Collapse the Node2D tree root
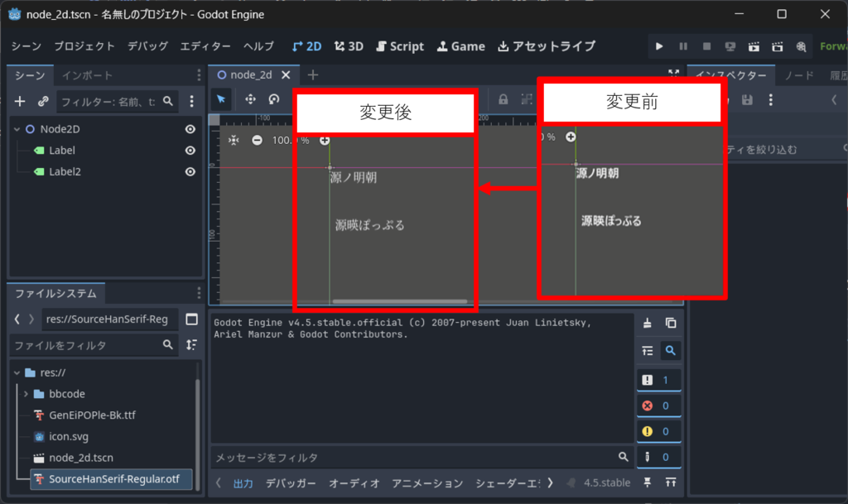848x504 pixels. coord(18,129)
